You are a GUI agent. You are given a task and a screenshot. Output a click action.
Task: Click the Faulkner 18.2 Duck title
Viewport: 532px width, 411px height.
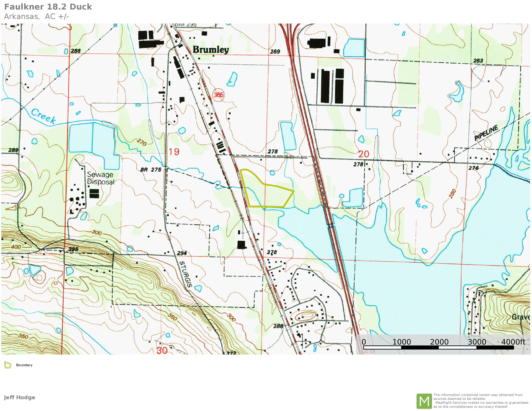48,7
